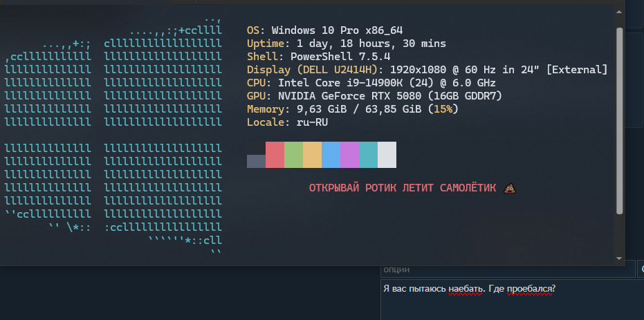Click the '15%' memory value
This screenshot has height=320, width=644.
(443, 109)
